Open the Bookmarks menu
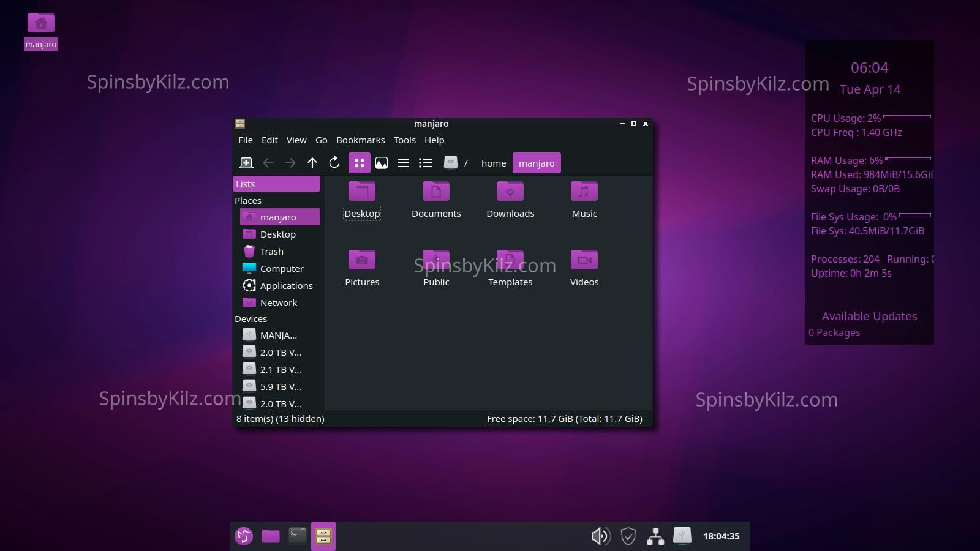980x551 pixels. pyautogui.click(x=360, y=140)
